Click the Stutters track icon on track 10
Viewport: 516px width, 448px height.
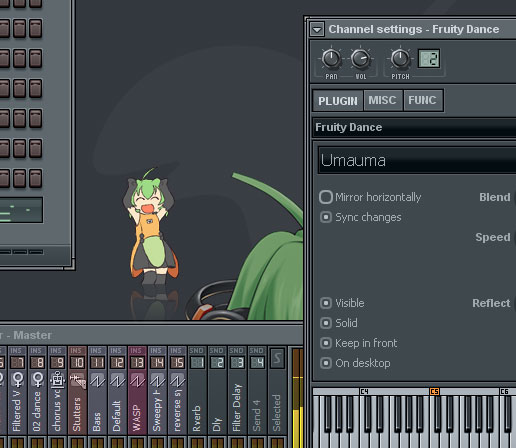tap(78, 380)
